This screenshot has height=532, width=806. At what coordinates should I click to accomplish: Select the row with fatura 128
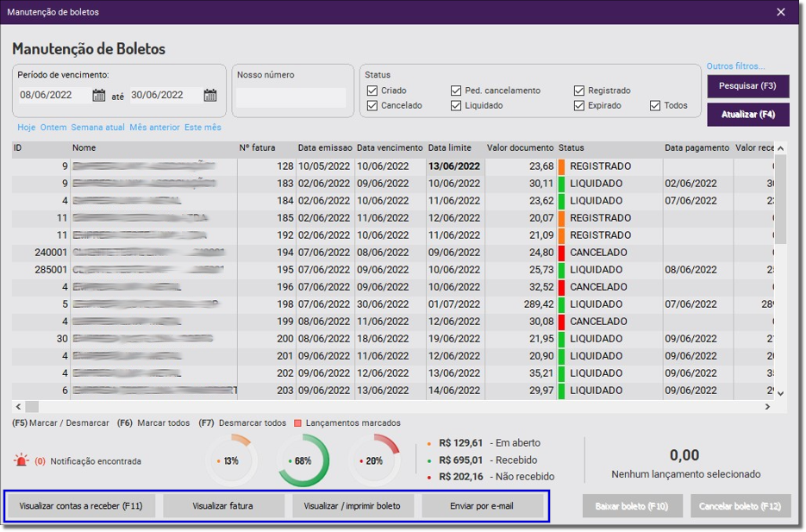(393, 166)
